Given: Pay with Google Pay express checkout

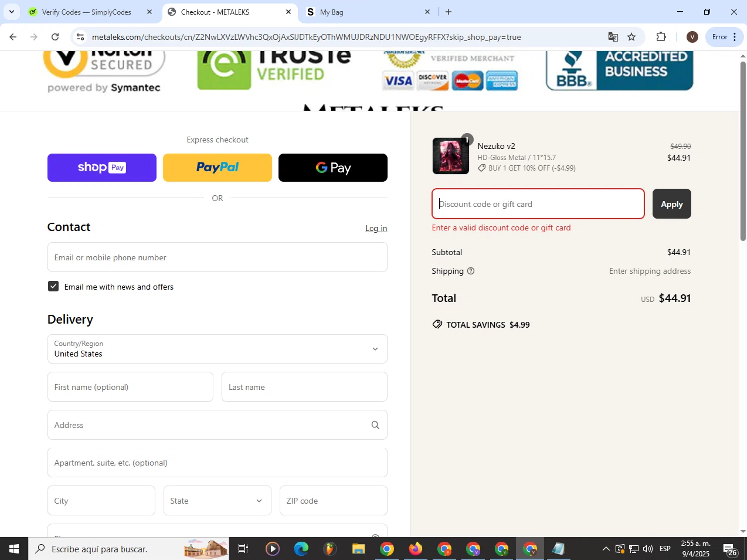Looking at the screenshot, I should click(x=333, y=168).
